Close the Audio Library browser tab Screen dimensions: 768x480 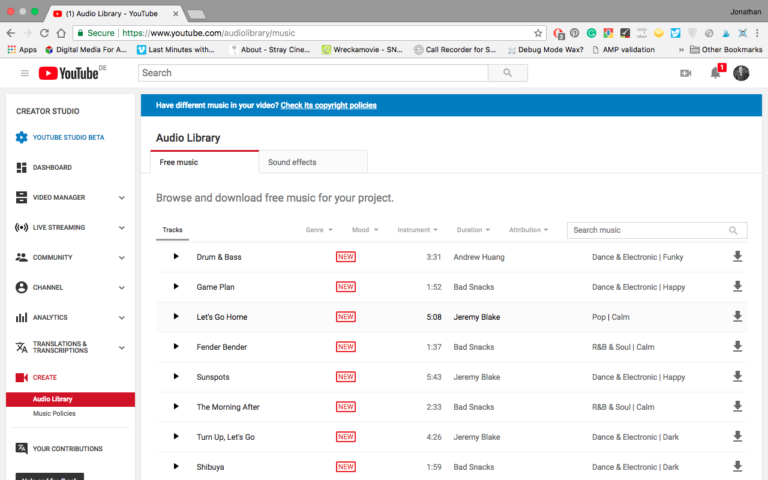175,14
